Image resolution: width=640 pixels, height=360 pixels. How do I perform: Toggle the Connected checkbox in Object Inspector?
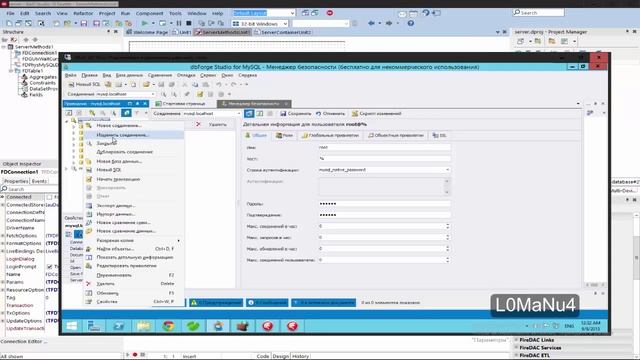(x=49, y=197)
